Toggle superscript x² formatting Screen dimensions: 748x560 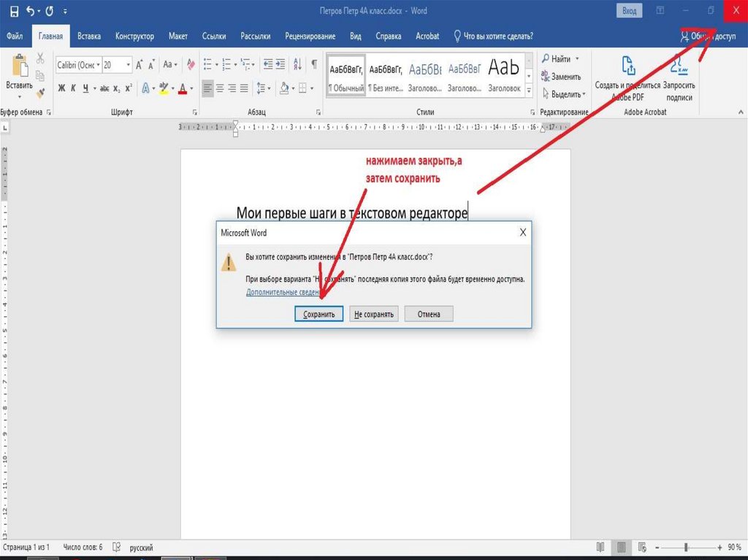(x=129, y=88)
